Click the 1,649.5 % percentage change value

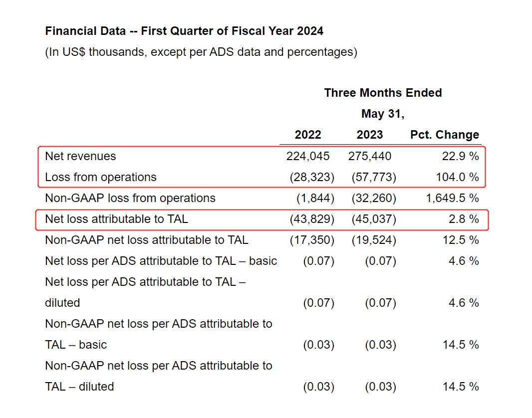(x=452, y=198)
